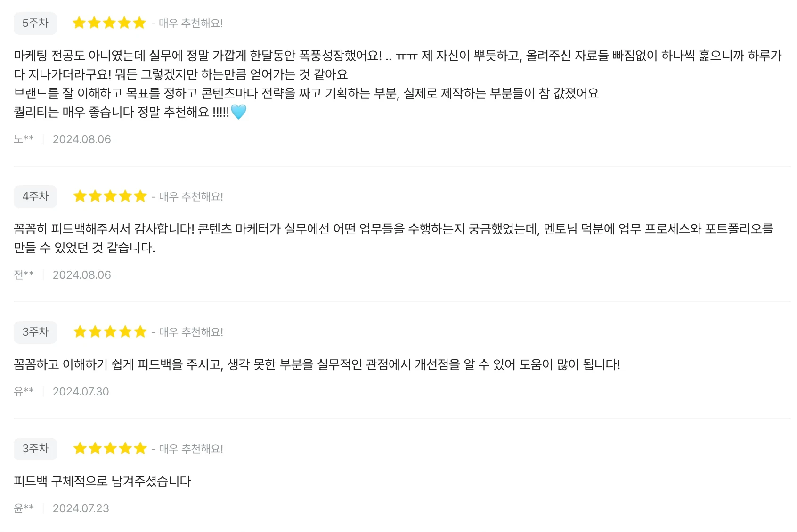
Task: Click the fifth star of the 5주차 review
Action: click(x=139, y=23)
